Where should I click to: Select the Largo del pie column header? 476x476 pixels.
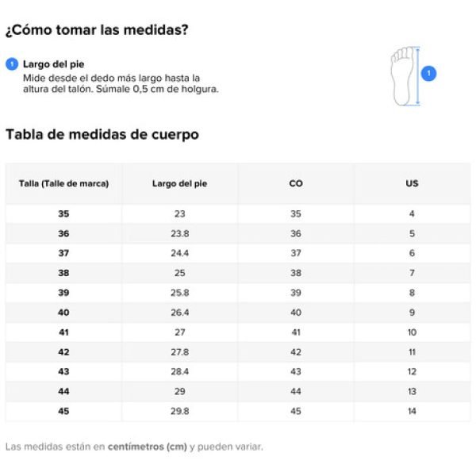click(x=180, y=184)
